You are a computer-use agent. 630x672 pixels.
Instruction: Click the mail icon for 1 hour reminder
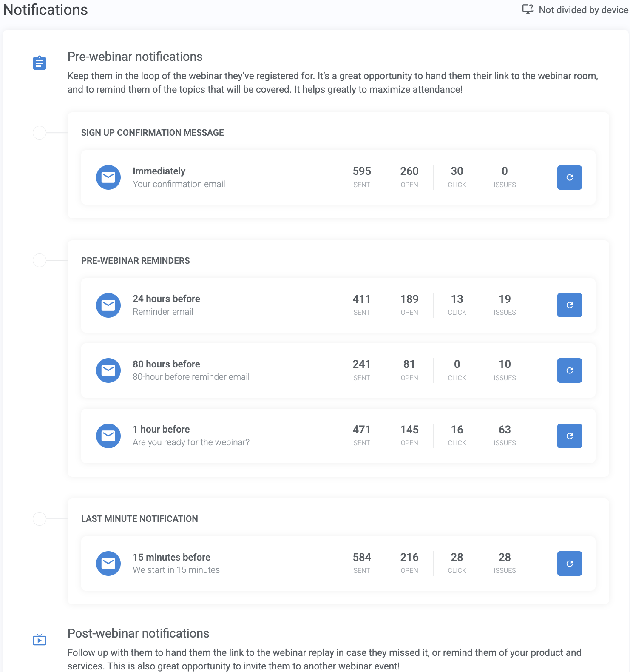[108, 436]
